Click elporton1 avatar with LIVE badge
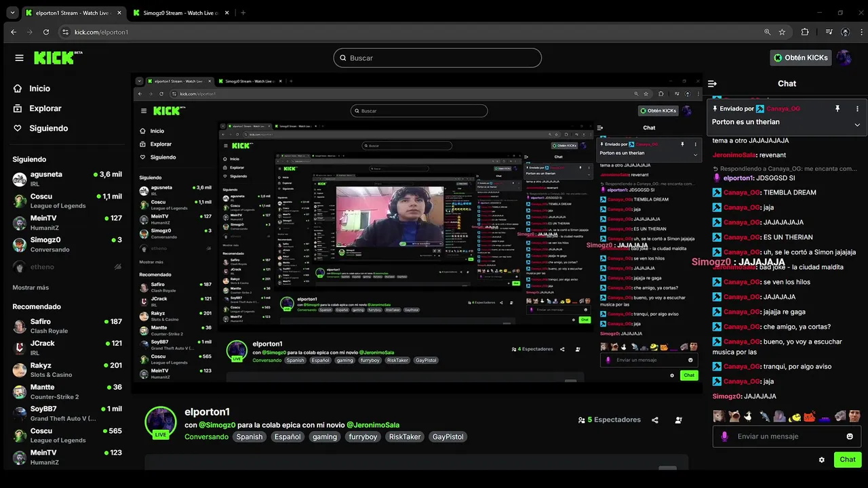Screen dimensions: 868x488 pos(161,423)
